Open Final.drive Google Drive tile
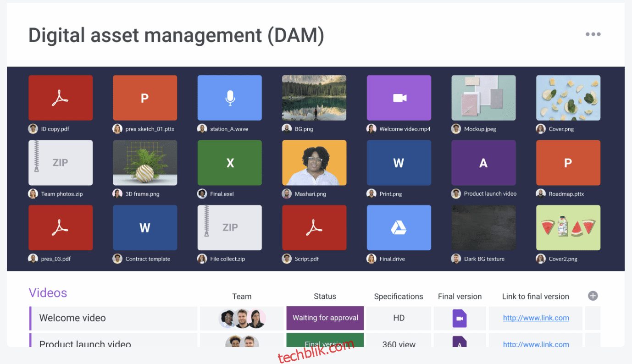This screenshot has height=364, width=632. tap(399, 227)
